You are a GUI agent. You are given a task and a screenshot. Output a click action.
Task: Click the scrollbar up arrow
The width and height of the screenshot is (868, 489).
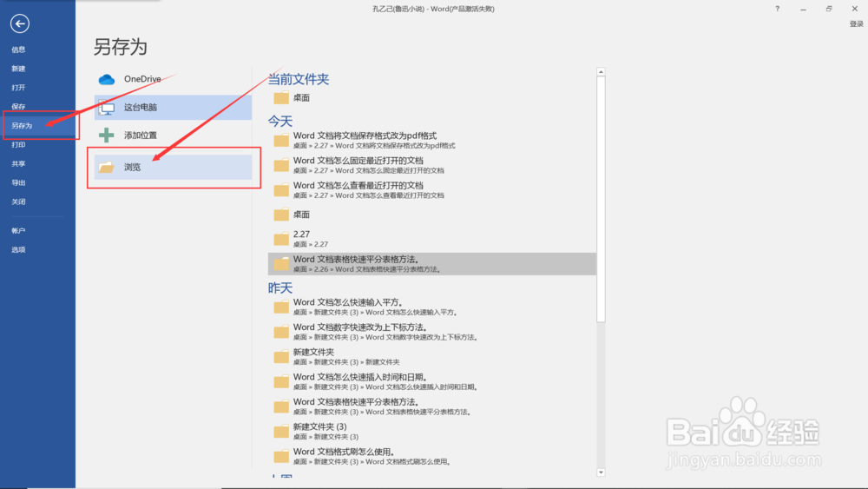(x=601, y=72)
